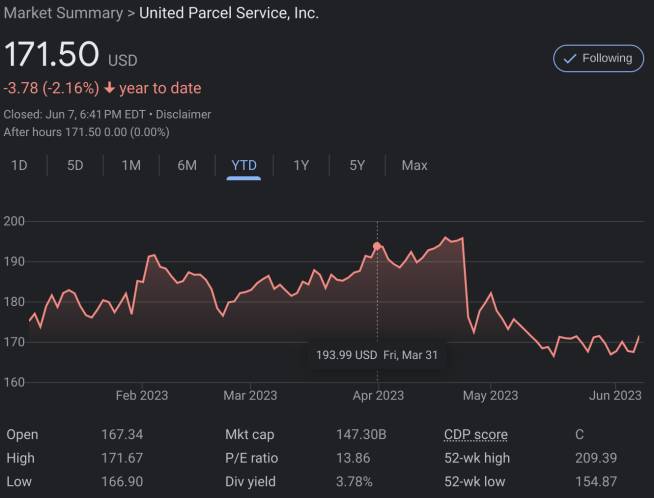The height and width of the screenshot is (498, 654).
Task: Click the Market Summary breadcrumb link
Action: (63, 13)
